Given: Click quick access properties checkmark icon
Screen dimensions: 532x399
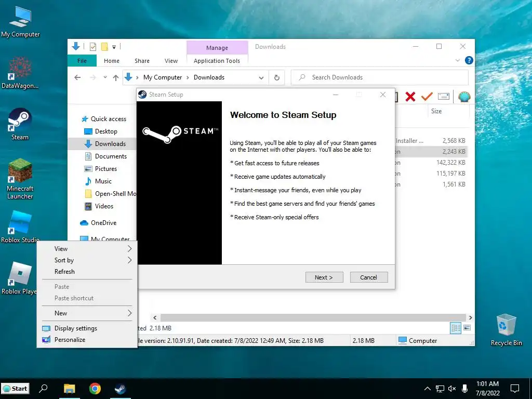Looking at the screenshot, I should [93, 47].
